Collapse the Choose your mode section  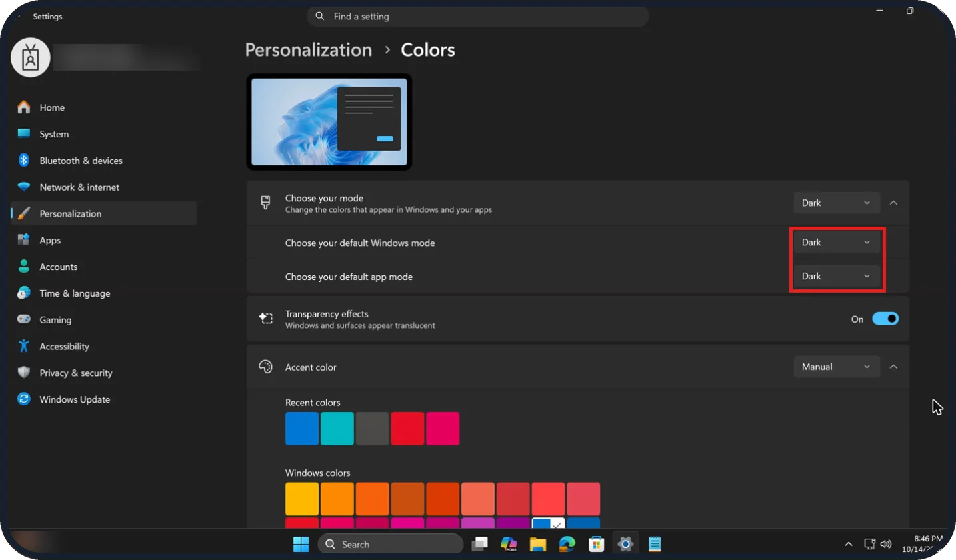[894, 203]
